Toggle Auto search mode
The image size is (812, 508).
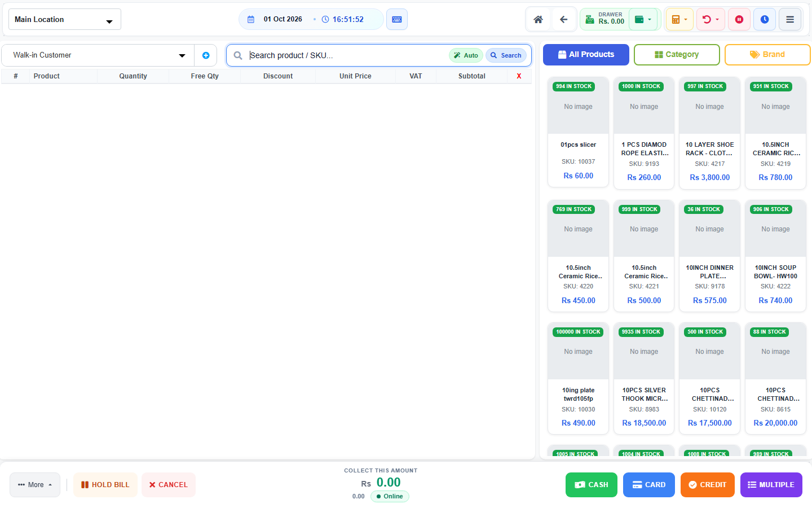pos(466,55)
